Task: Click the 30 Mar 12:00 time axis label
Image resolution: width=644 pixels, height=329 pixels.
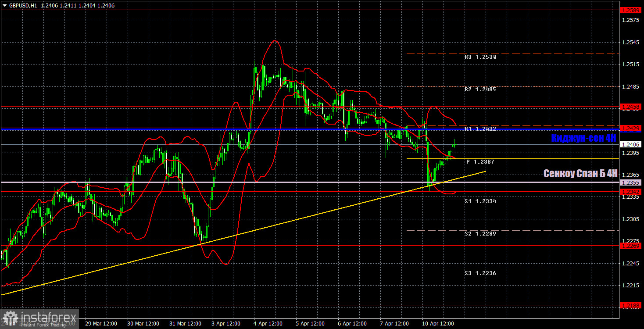Action: (143, 324)
